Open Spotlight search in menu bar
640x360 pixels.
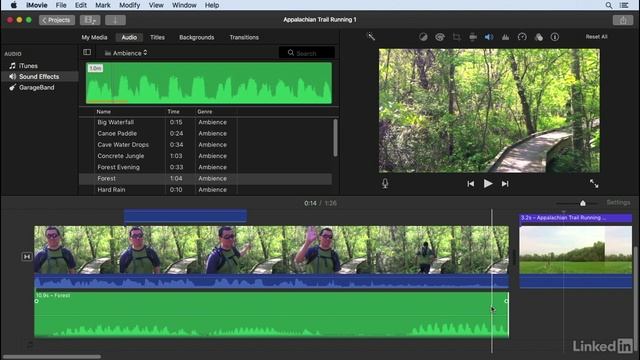pos(609,5)
